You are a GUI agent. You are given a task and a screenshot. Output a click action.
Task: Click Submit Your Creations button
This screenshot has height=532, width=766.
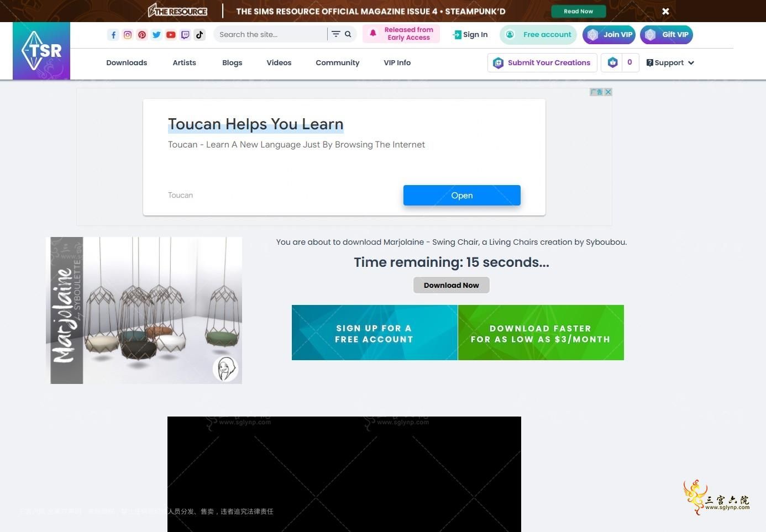542,62
